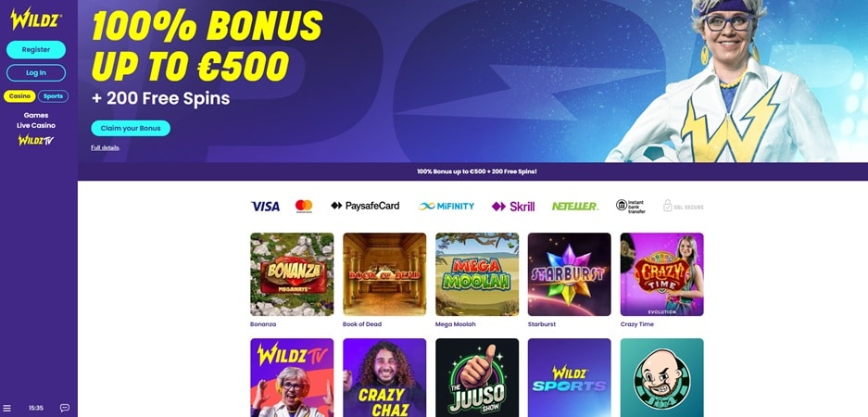Screen dimensions: 868x417
Task: Click the Claim your Bonus button
Action: click(x=131, y=129)
